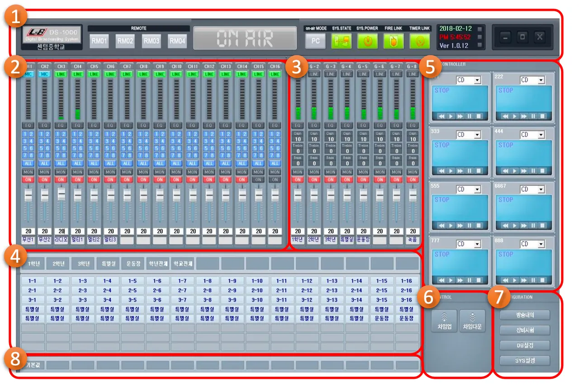Expand the 6667 player CD dropdown
Viewport: 579px width, 392px height.
532,189
